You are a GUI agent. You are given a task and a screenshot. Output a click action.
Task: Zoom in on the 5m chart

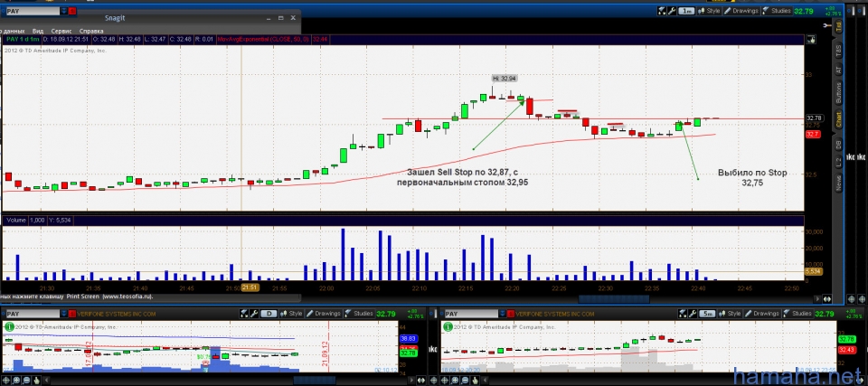pyautogui.click(x=455, y=380)
